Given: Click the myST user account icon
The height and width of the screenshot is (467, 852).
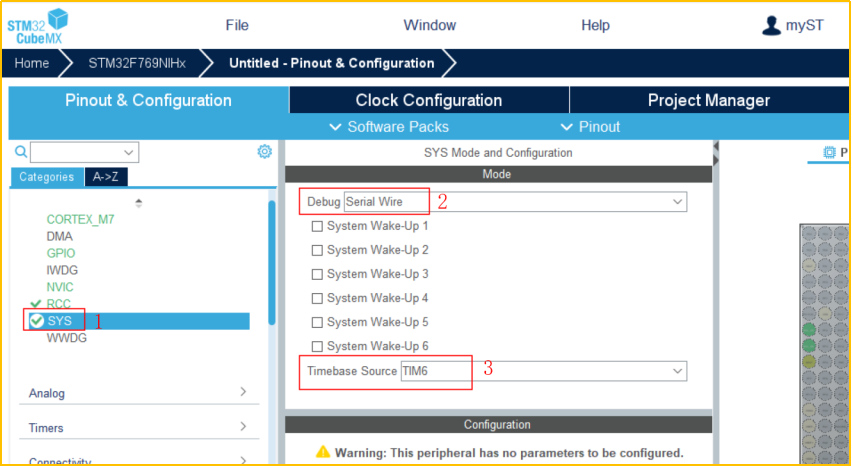Looking at the screenshot, I should (x=770, y=25).
